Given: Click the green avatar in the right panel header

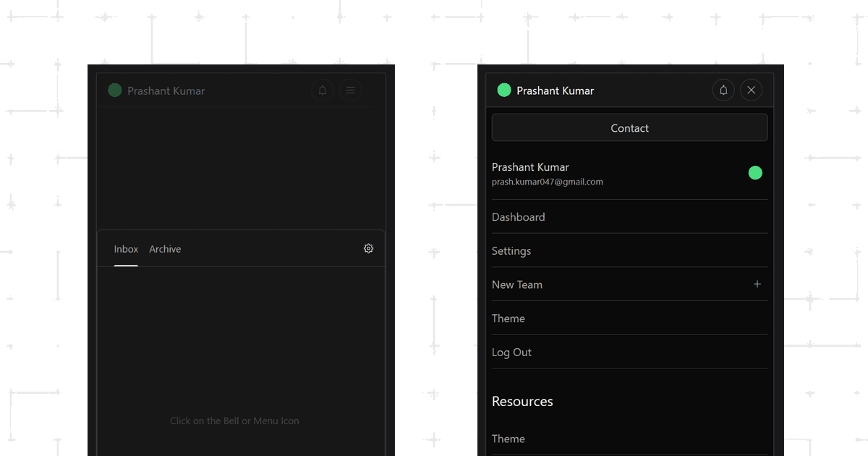Looking at the screenshot, I should [504, 90].
